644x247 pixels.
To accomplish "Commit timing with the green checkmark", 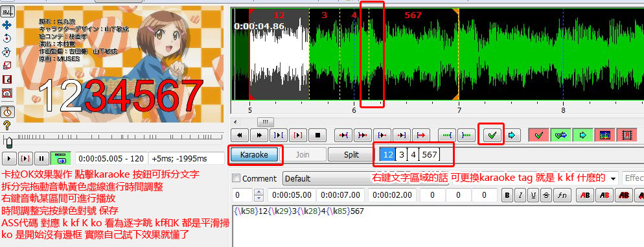I will pos(492,135).
